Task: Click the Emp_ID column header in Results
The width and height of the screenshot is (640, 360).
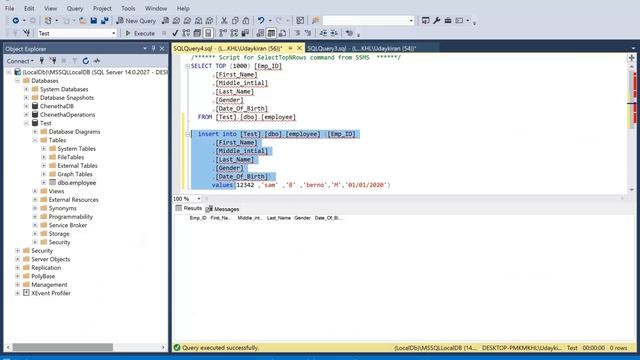Action: pos(198,218)
